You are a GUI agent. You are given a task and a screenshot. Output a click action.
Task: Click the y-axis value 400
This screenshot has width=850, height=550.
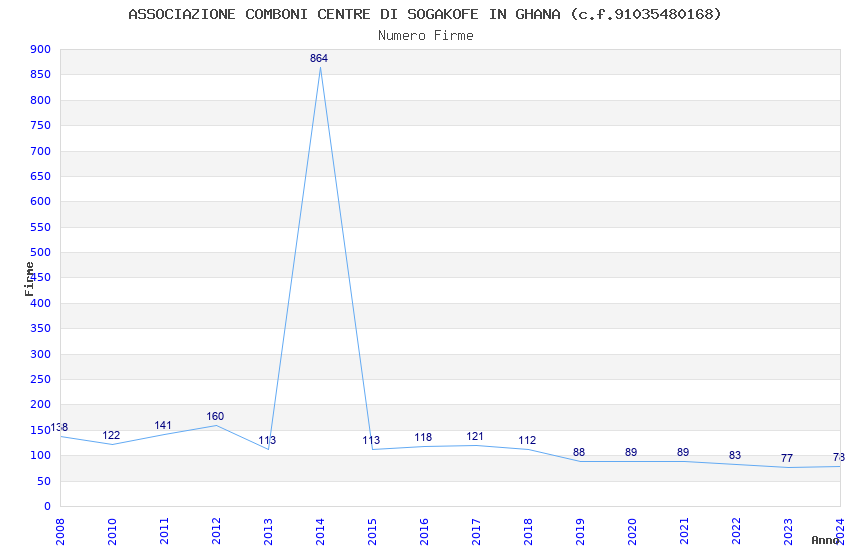click(41, 303)
